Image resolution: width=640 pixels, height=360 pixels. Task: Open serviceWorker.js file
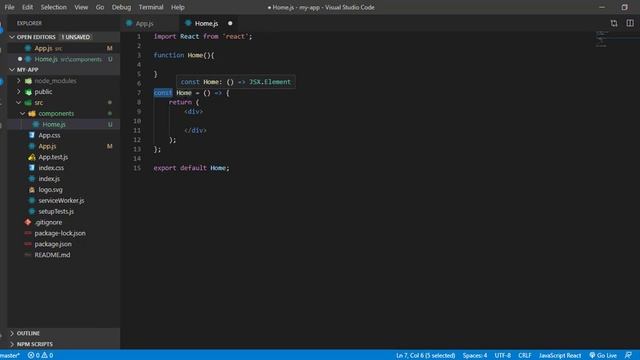tap(64, 200)
